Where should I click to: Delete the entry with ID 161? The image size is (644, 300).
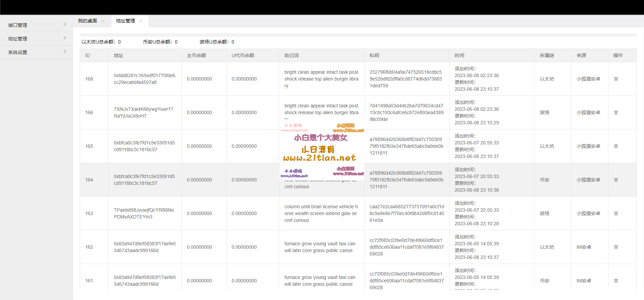pyautogui.click(x=616, y=281)
